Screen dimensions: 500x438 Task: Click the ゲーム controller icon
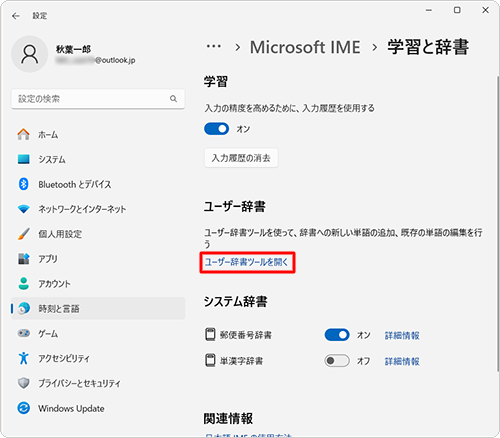(23, 333)
